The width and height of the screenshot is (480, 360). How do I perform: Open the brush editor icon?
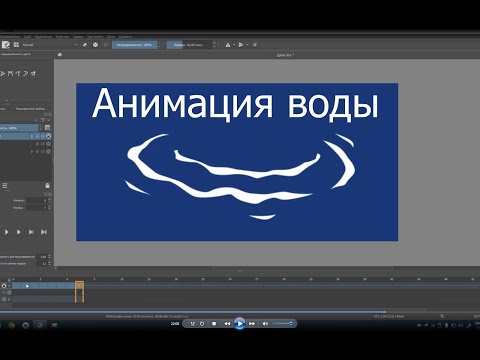[6, 45]
